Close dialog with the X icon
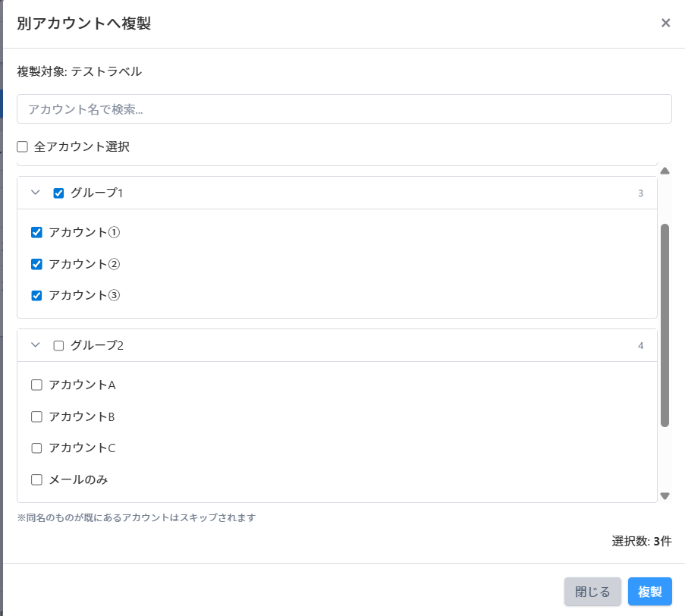Screen dimensions: 685x616 [665, 23]
